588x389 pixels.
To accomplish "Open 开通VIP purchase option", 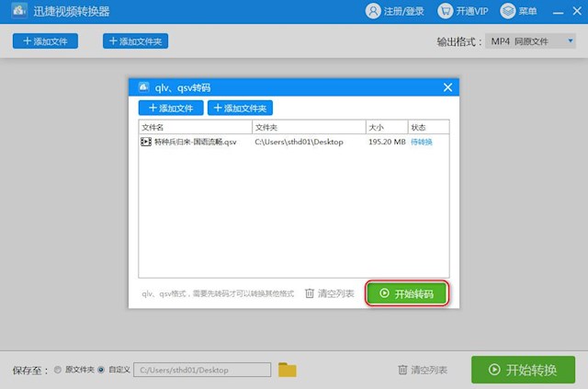I will (x=463, y=11).
